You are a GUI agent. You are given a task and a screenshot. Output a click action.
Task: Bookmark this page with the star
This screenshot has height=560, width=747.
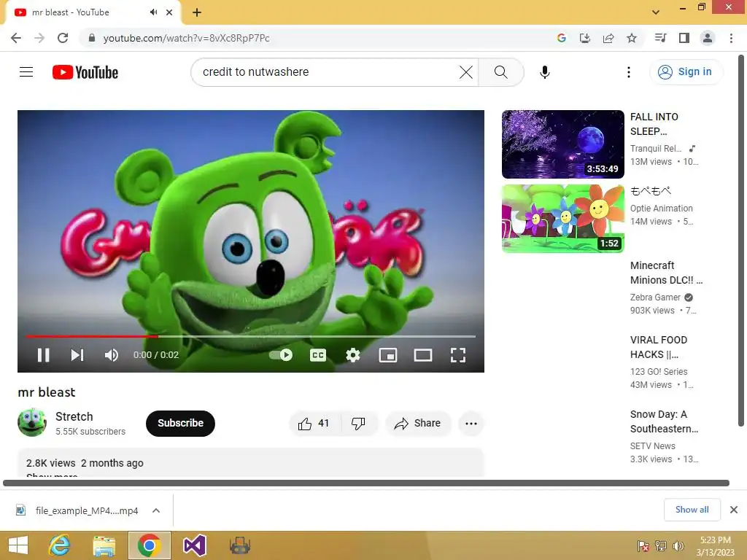(631, 38)
